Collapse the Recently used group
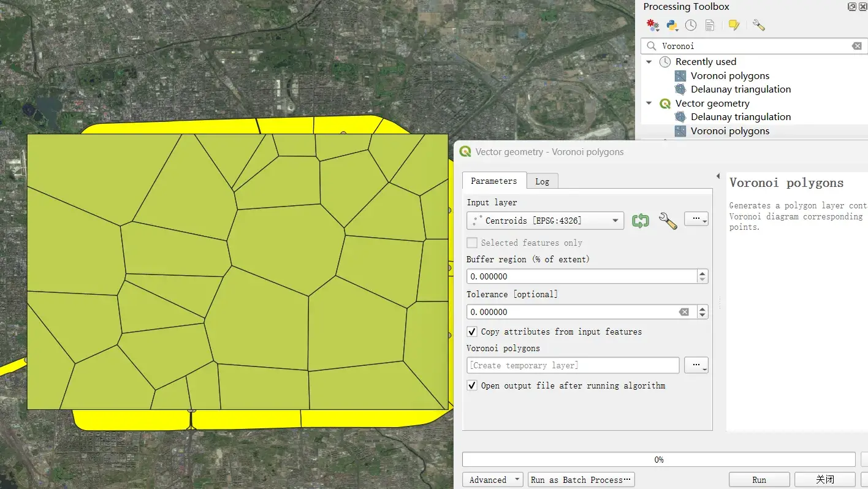 pos(649,62)
